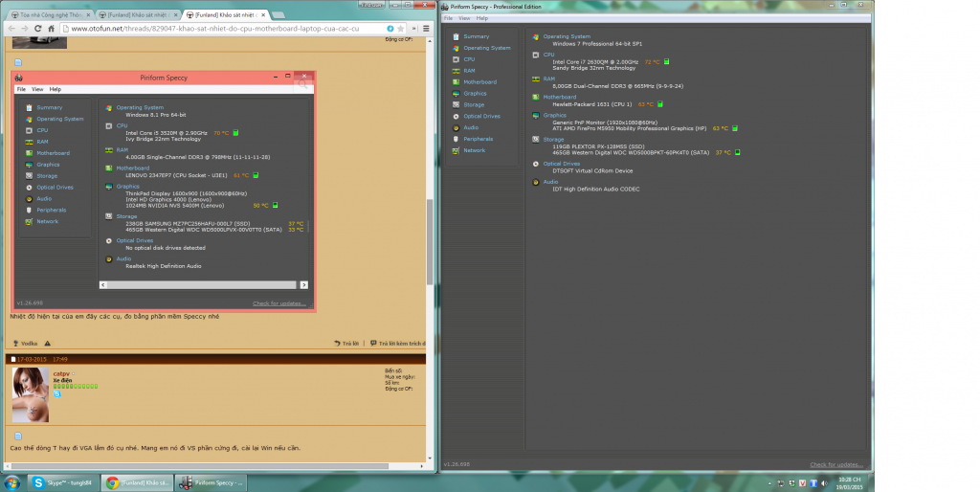
Task: Click Graphics heading in right Speccy summary
Action: click(554, 115)
